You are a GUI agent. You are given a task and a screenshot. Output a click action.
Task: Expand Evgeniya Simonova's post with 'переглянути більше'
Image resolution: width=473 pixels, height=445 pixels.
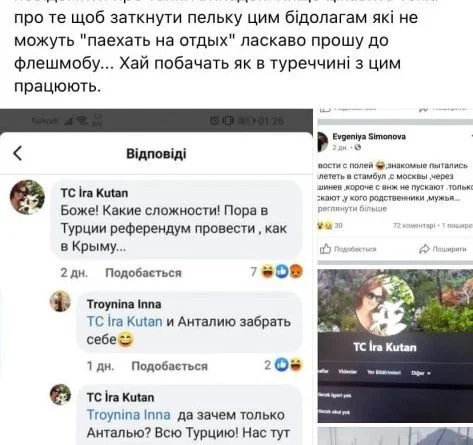pos(352,209)
